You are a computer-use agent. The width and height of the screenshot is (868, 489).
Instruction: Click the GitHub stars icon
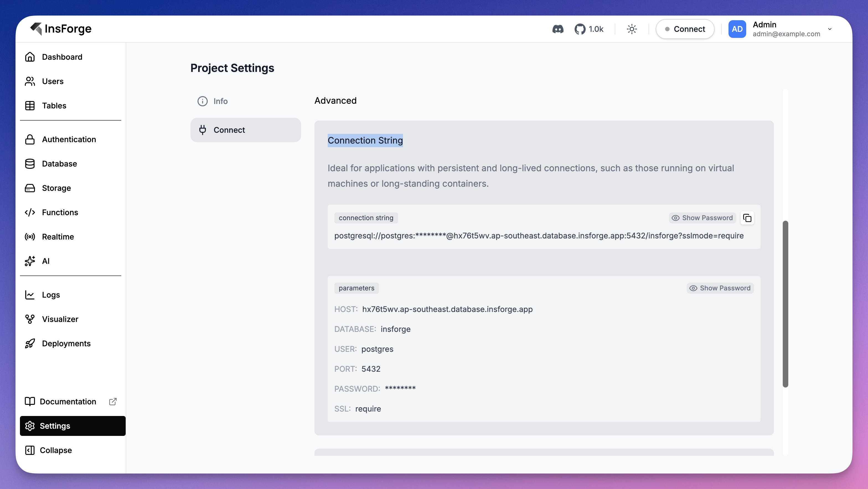(580, 29)
